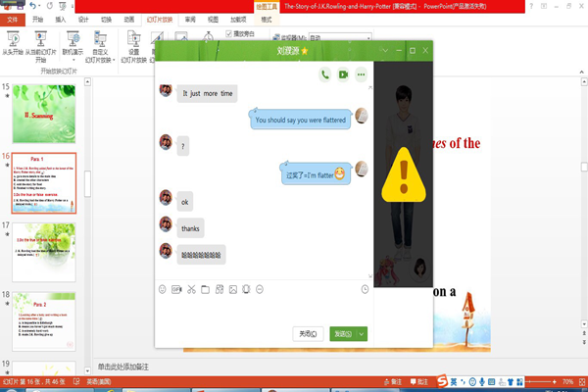Viewport: 588px width, 392px height.
Task: Open custom slide show (自定义幻灯片放映)
Action: click(100, 47)
